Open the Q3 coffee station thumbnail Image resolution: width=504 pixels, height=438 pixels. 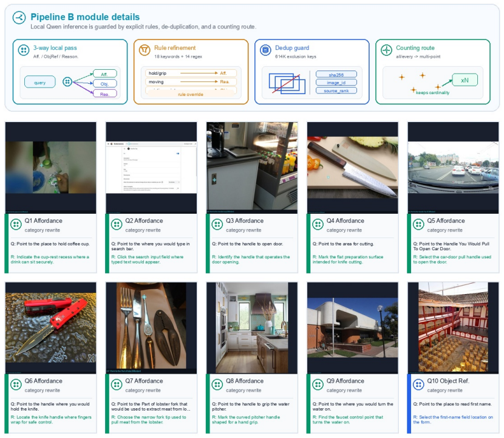click(252, 167)
